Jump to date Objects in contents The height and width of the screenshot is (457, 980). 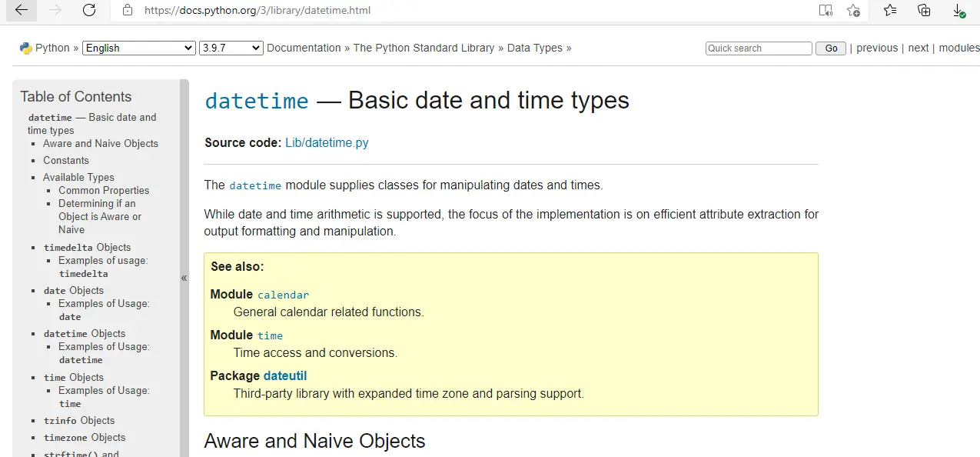tap(74, 290)
